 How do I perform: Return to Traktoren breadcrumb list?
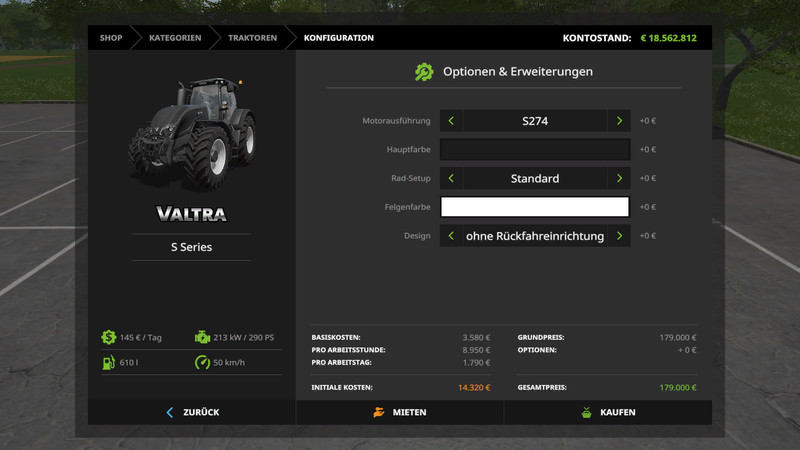coord(252,38)
